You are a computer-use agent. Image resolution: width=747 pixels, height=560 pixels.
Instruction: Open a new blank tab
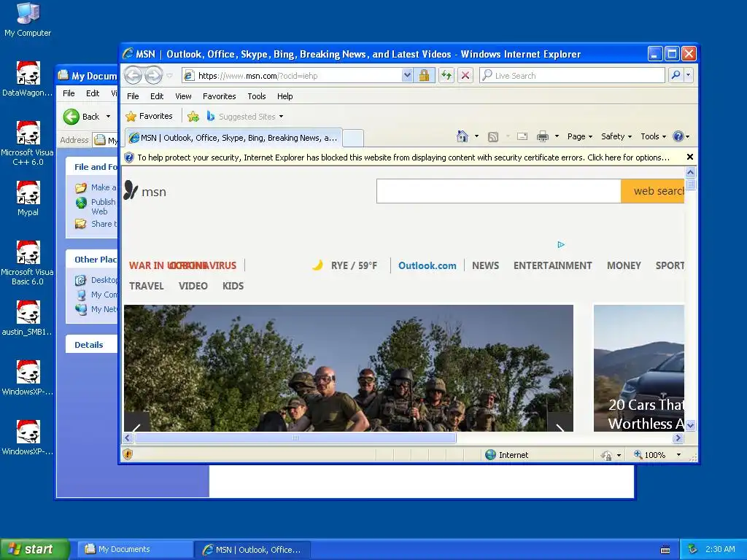[353, 138]
